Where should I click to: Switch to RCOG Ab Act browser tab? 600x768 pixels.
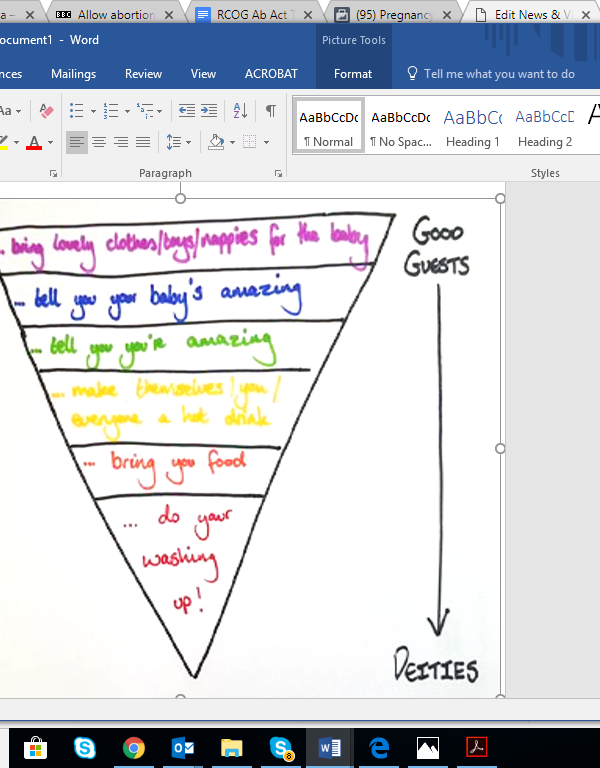tap(255, 15)
